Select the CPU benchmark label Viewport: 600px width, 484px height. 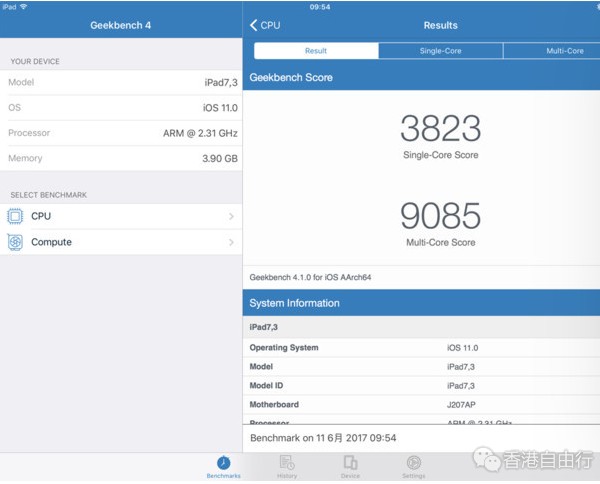(x=41, y=216)
